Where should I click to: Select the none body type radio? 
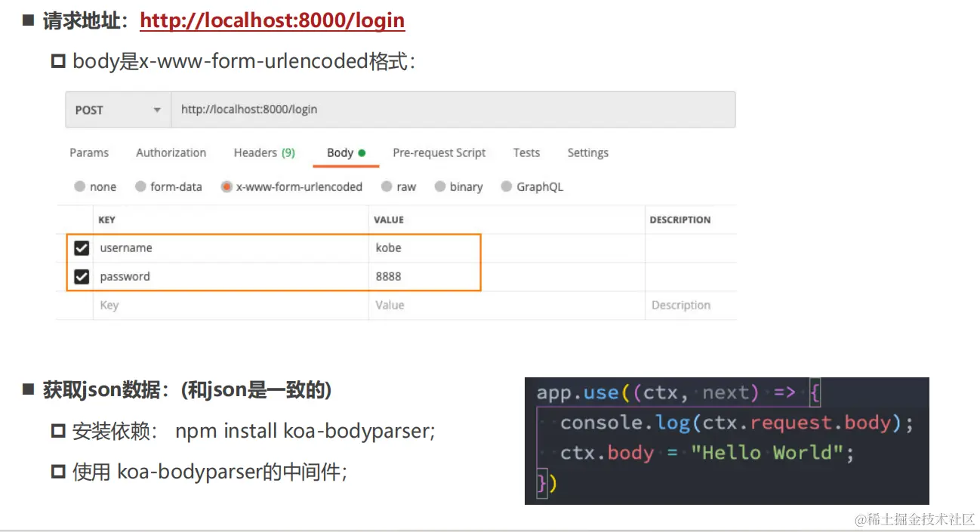click(x=80, y=186)
